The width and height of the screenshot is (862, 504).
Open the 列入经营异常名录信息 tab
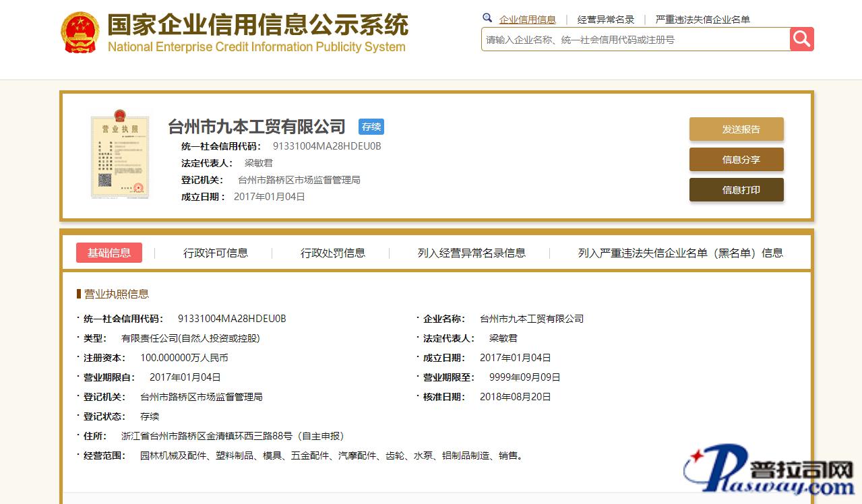pyautogui.click(x=472, y=253)
